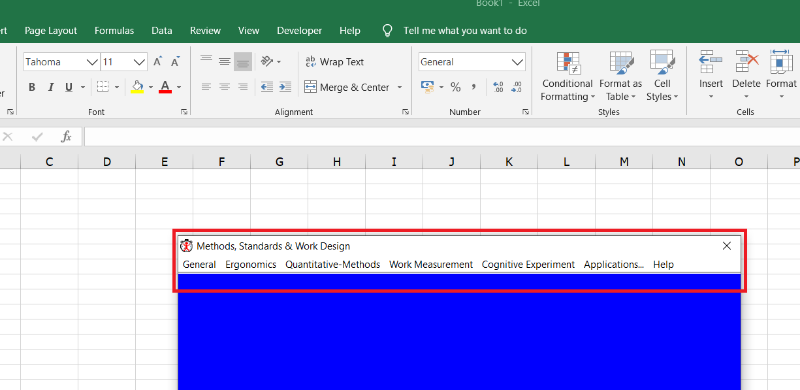
Task: Open Accounting format dropdown arrow
Action: [x=441, y=87]
